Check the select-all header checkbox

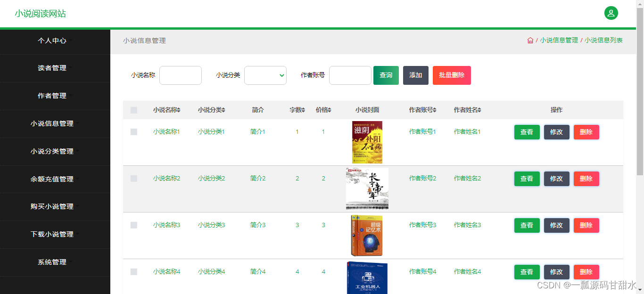[134, 110]
